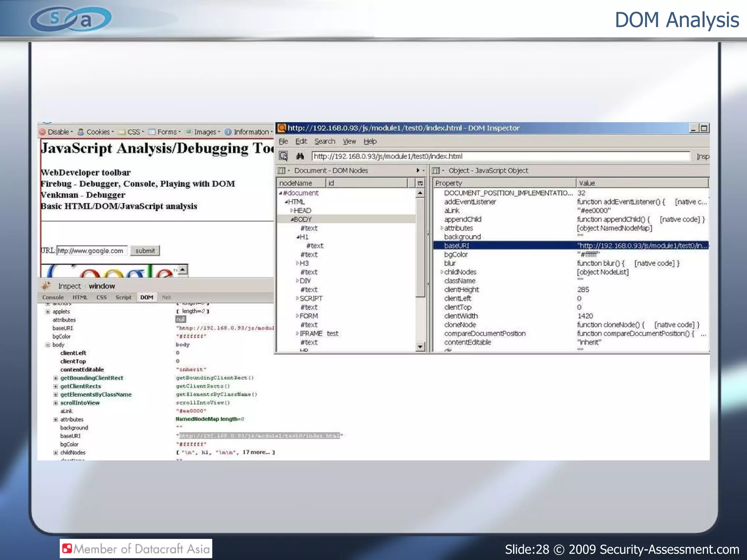Click the Firebug bug icon beside Inspect
This screenshot has width=747, height=560.
pos(46,286)
